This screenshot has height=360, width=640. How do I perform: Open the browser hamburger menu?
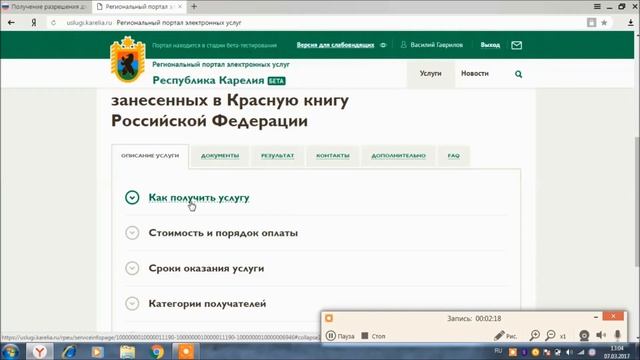coord(597,7)
